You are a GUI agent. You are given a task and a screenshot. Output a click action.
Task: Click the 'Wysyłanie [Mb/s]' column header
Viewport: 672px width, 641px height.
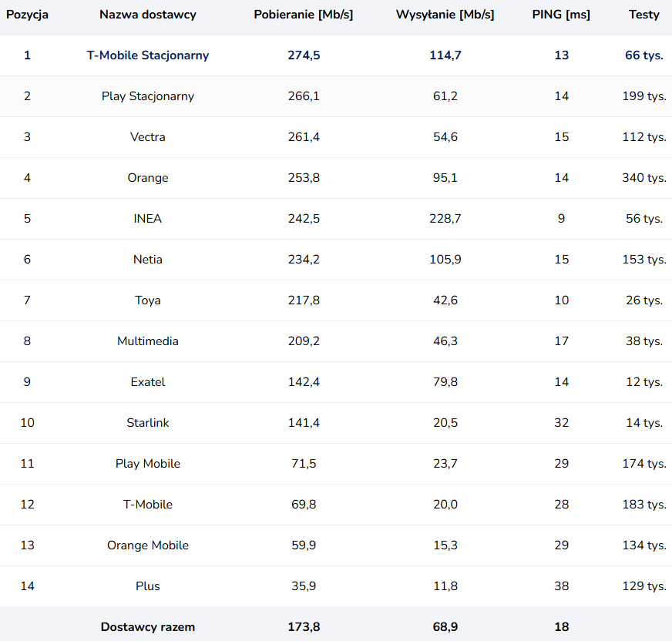click(445, 15)
